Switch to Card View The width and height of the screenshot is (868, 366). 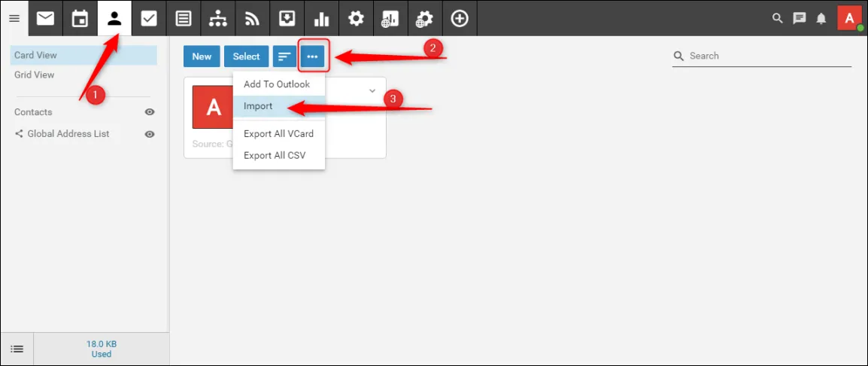coord(83,55)
